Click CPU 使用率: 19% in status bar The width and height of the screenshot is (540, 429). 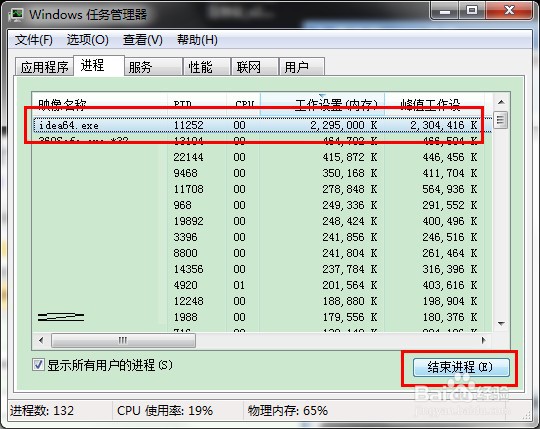coord(165,410)
